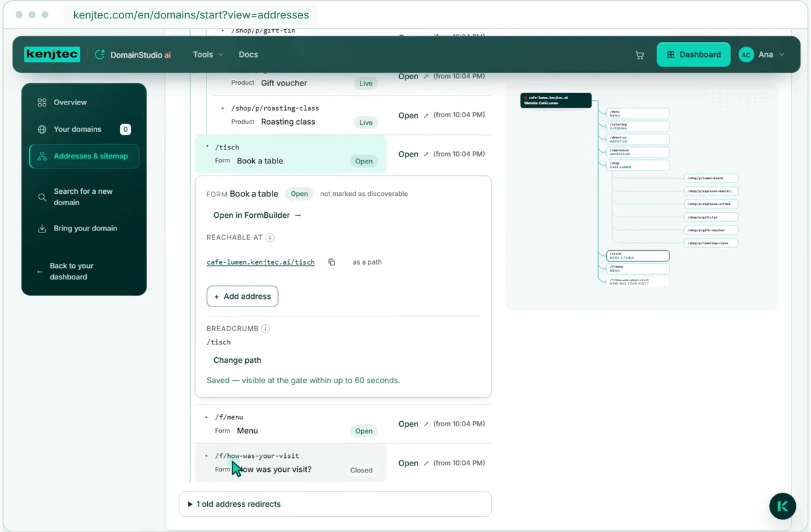Open the shopping cart icon
The width and height of the screenshot is (811, 532).
pyautogui.click(x=639, y=55)
